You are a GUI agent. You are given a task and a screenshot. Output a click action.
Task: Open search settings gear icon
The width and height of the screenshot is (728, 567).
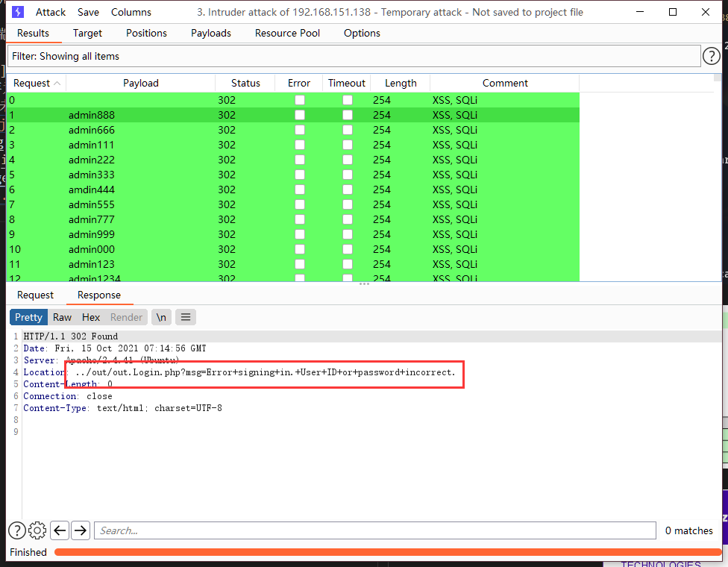(x=37, y=530)
